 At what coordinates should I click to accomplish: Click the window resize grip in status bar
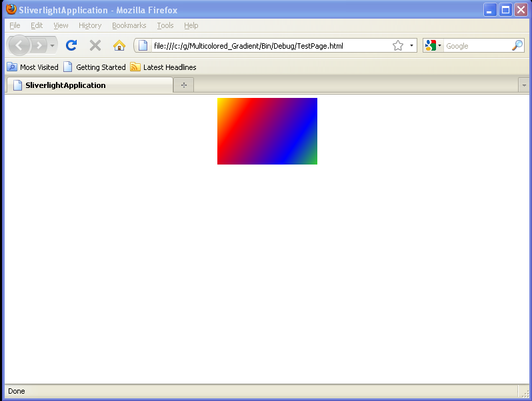click(x=525, y=392)
